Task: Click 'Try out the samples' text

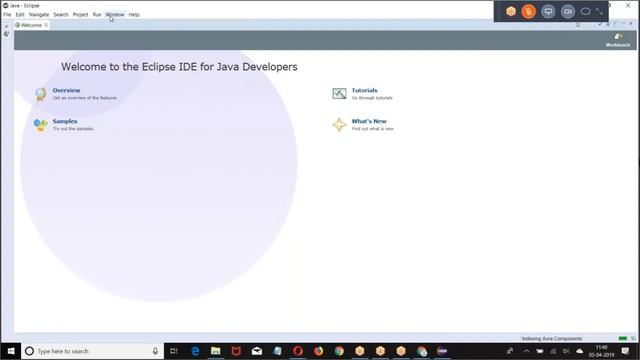Action: (73, 129)
